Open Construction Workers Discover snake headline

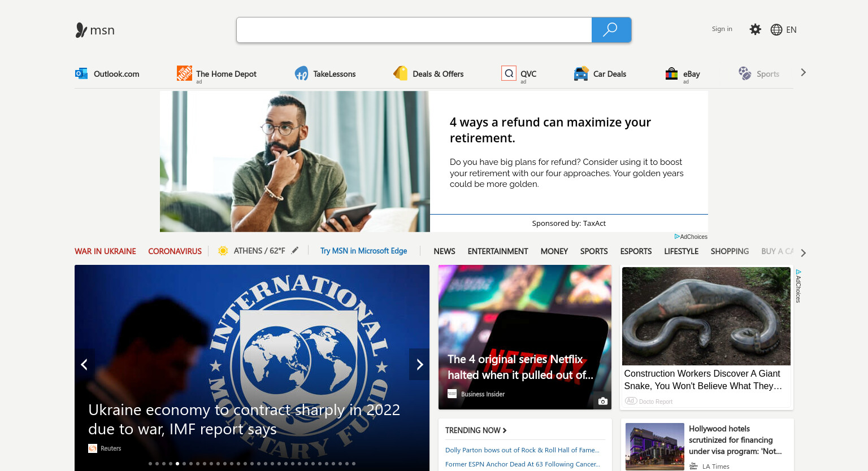pos(703,380)
